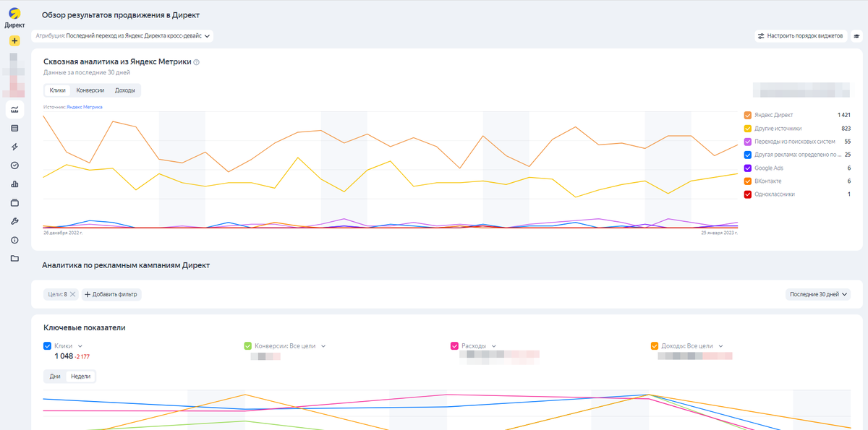Toggle Другие источники series checkbox in legend
Screen dimensions: 868x430
tap(747, 128)
